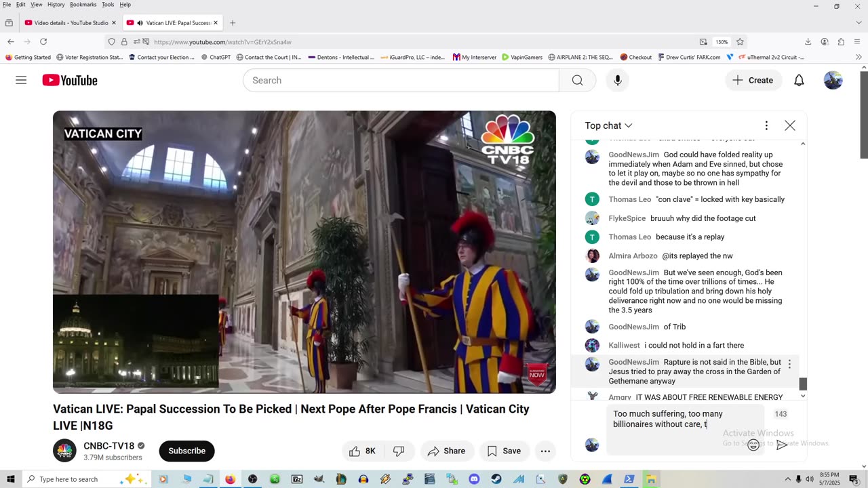Reset the 130% page zoom indicator
Image resolution: width=868 pixels, height=488 pixels.
click(x=721, y=42)
